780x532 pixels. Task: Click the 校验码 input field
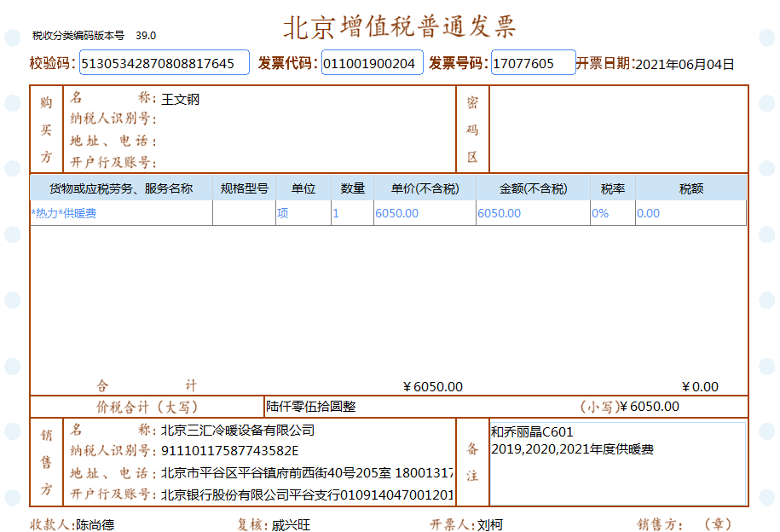tap(164, 63)
